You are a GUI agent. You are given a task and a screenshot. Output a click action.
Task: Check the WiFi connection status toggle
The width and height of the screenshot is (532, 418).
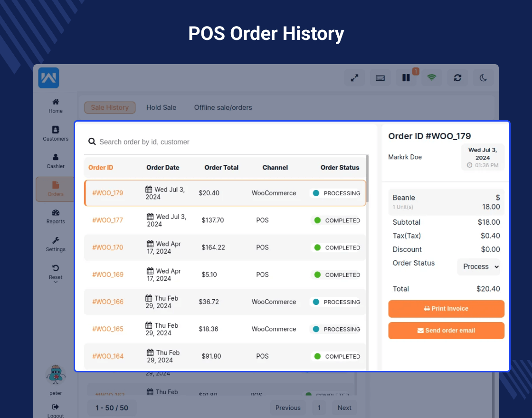point(431,77)
